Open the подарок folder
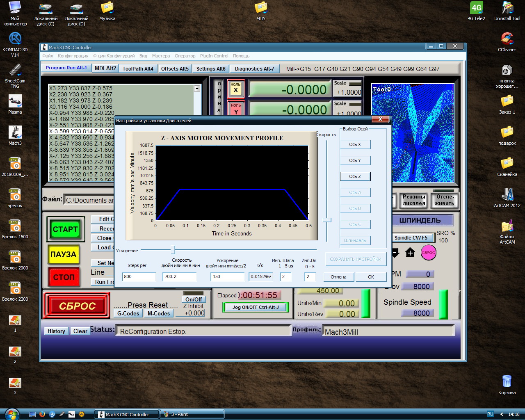Viewport: 525px width, 420px height. [x=507, y=135]
